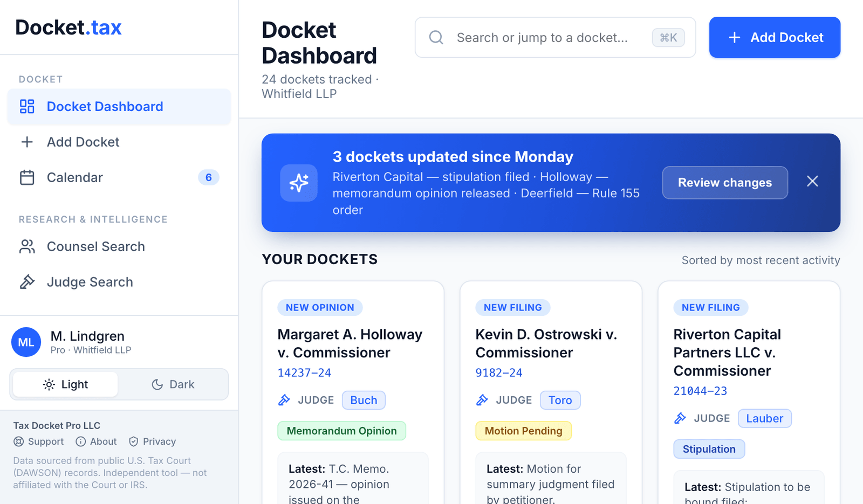Click Judge Buch chip
This screenshot has width=863, height=504.
(364, 401)
